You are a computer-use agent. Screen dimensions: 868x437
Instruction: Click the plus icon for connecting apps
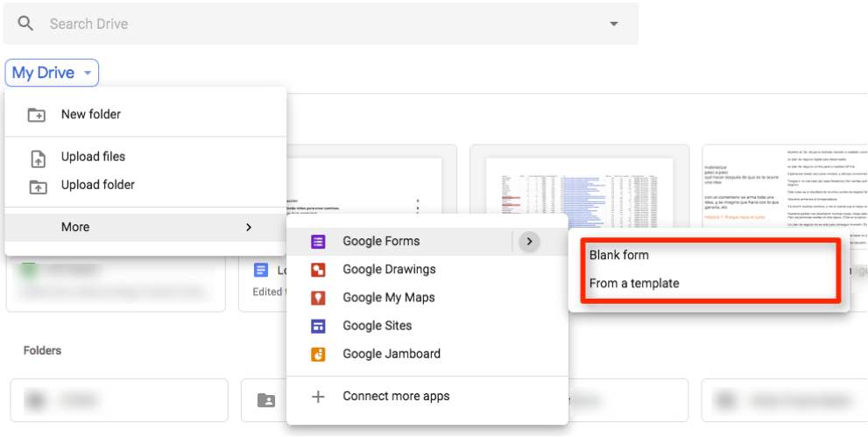coord(318,397)
